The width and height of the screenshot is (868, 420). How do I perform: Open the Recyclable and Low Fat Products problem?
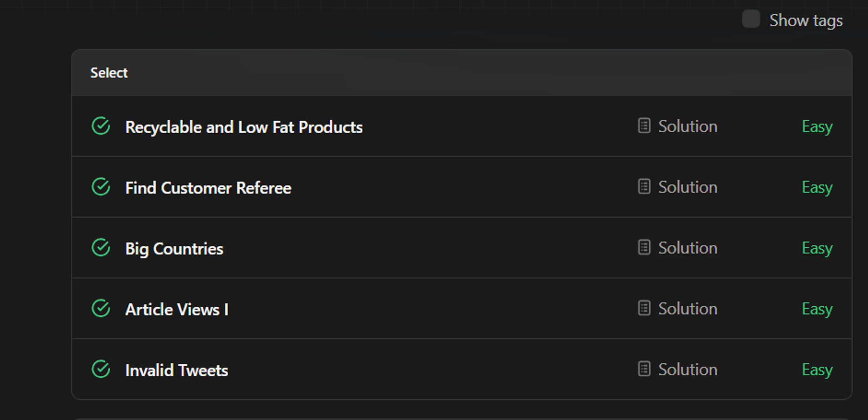[243, 127]
